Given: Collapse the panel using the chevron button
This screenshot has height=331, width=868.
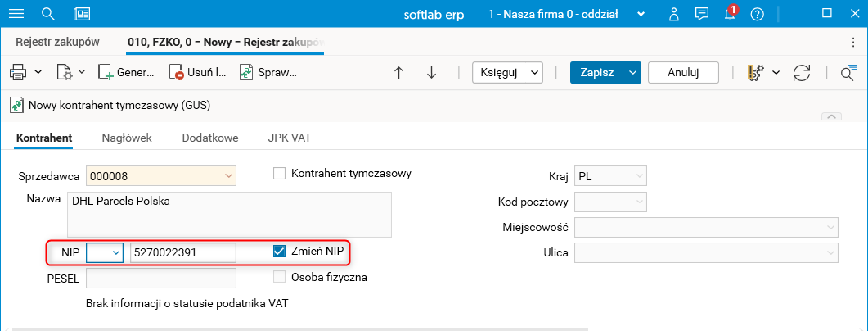Looking at the screenshot, I should pos(831,116).
